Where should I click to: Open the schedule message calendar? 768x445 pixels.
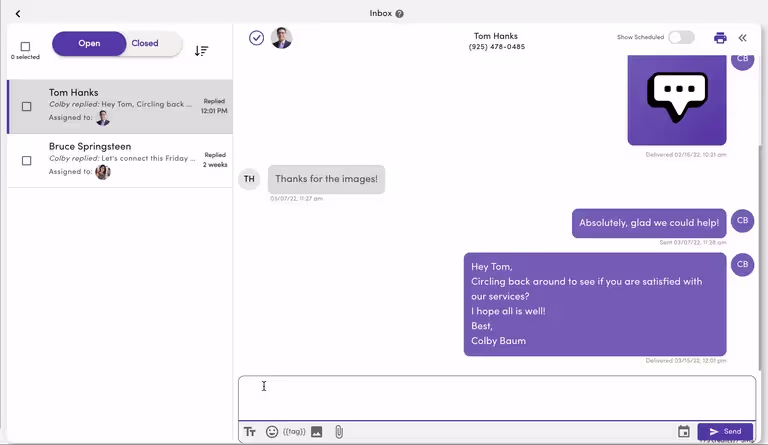click(684, 432)
